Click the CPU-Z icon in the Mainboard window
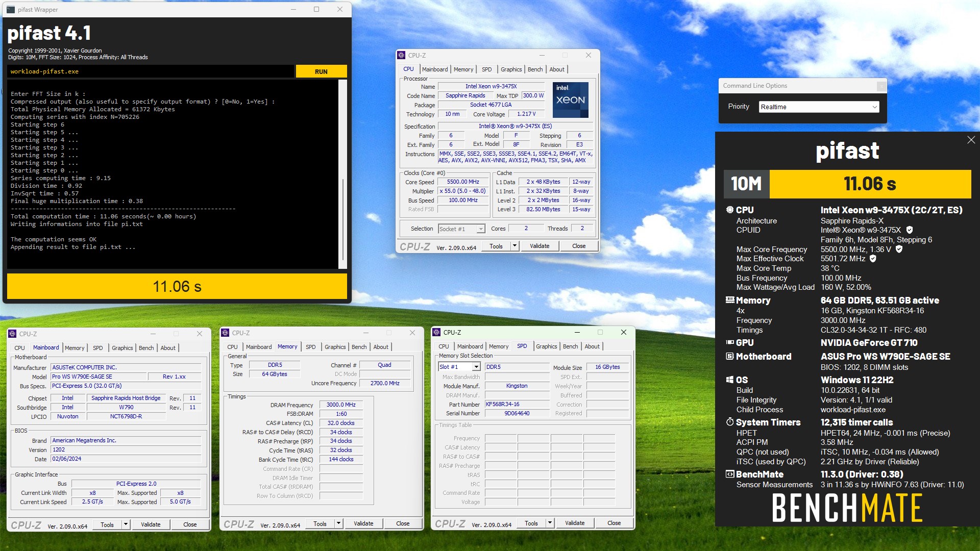The height and width of the screenshot is (551, 980). pos(13,334)
